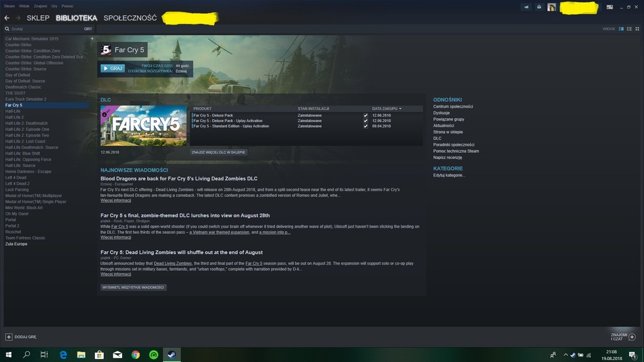Open the Znajomi menu
This screenshot has height=362, width=644.
click(40, 6)
